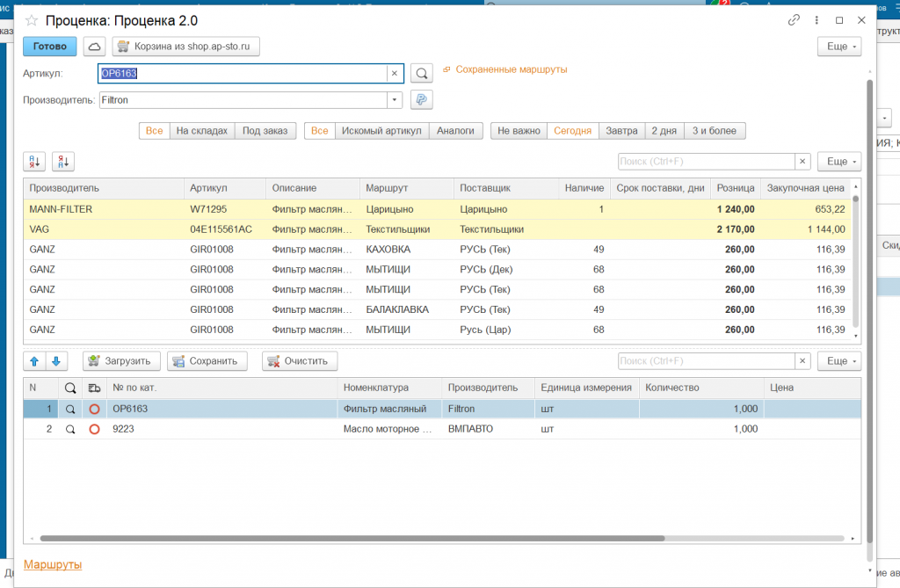The width and height of the screenshot is (900, 588).
Task: Open the top 'Еще' menu near Готово row
Action: point(838,47)
